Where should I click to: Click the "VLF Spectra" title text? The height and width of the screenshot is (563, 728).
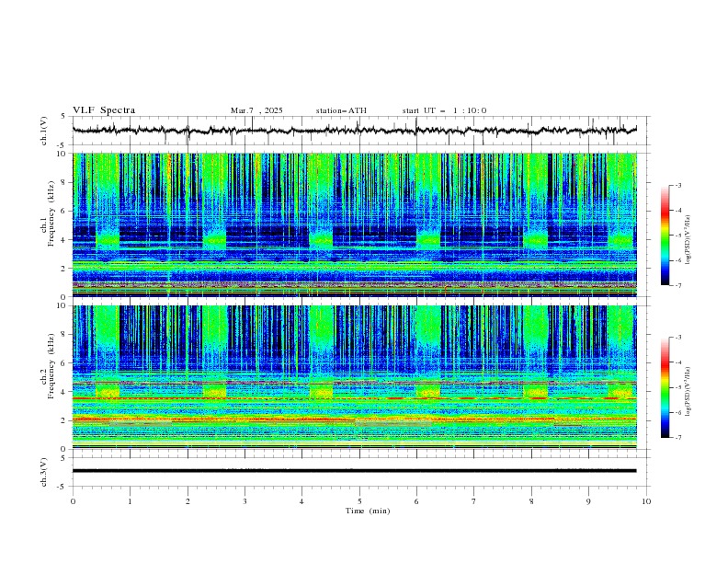[x=104, y=110]
